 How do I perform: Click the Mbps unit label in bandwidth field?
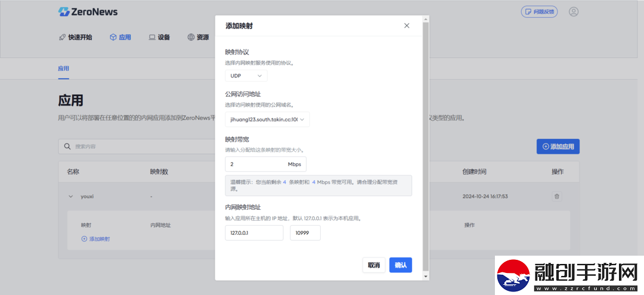click(x=295, y=164)
